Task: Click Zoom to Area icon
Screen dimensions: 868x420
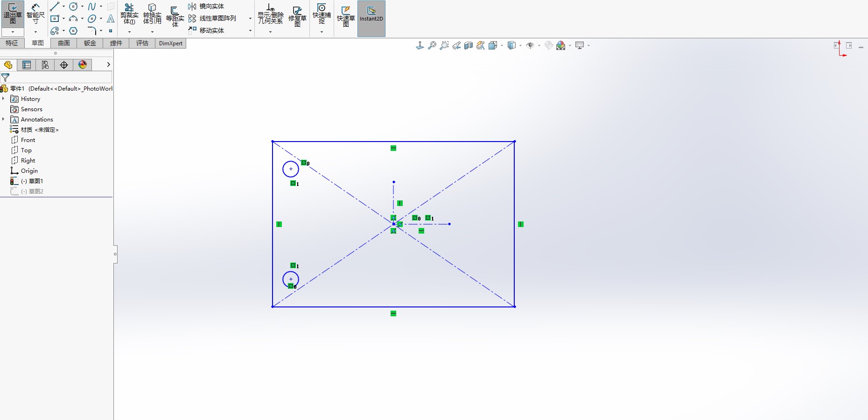Action: tap(444, 45)
